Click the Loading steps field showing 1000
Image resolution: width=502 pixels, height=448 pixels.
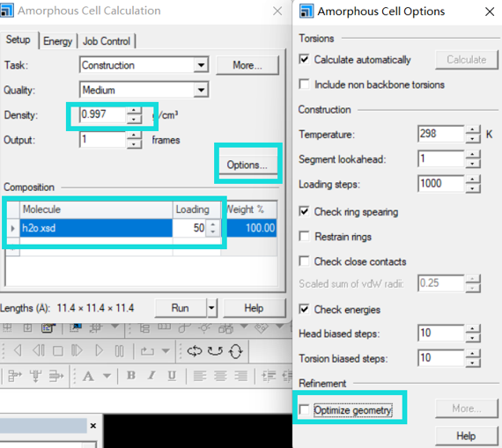[441, 183]
